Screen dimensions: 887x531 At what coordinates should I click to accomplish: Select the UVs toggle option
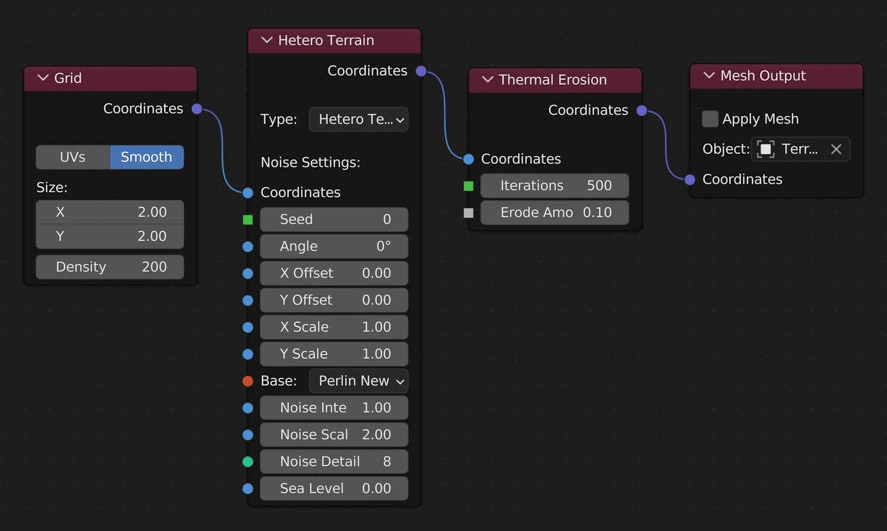73,157
